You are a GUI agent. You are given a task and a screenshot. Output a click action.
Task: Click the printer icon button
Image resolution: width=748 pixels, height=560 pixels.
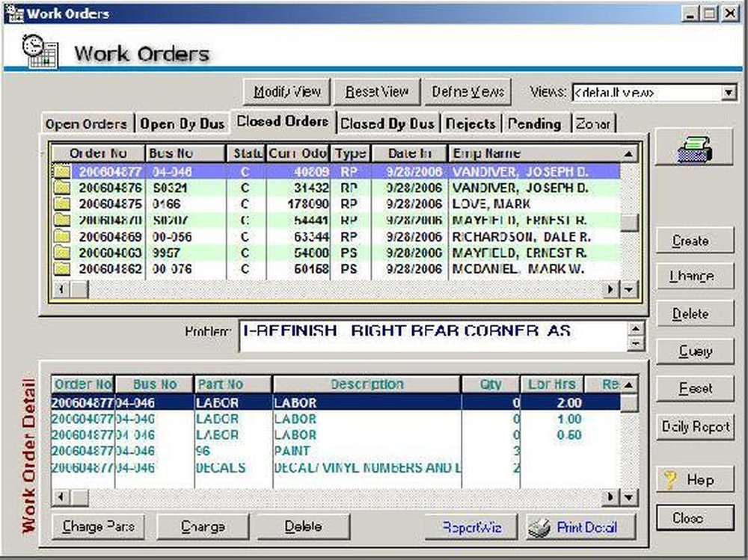pyautogui.click(x=694, y=148)
